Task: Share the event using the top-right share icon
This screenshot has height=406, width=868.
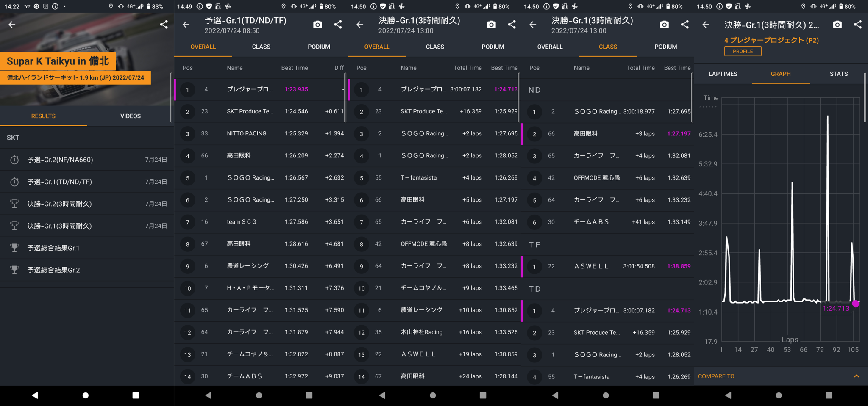Action: tap(164, 25)
